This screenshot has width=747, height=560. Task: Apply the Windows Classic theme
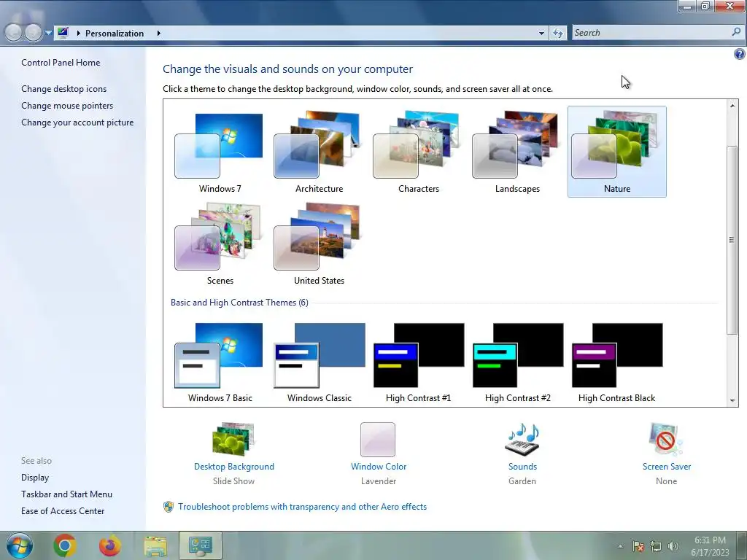coord(319,363)
